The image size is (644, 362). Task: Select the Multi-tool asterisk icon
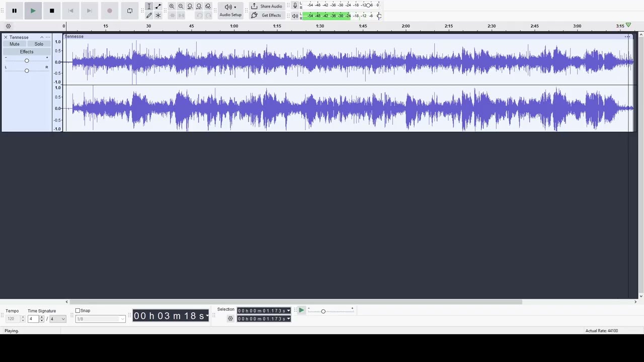pos(158,16)
